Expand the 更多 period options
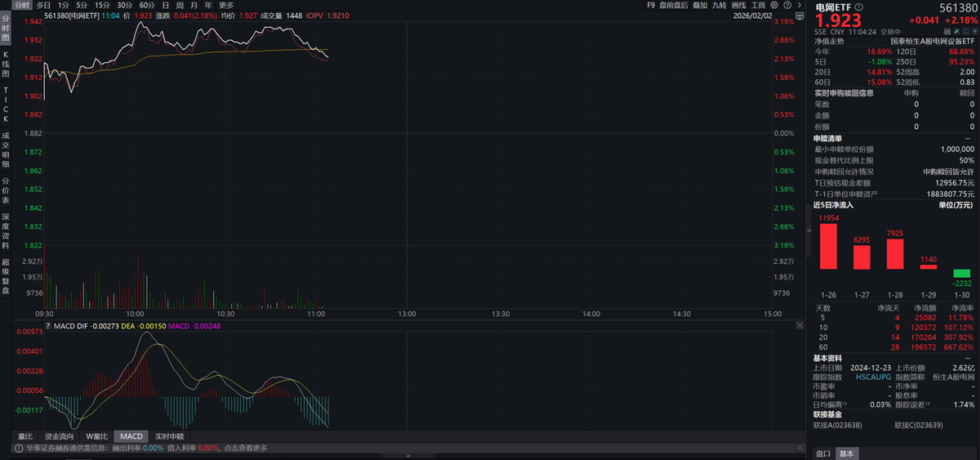Viewport: 980px width, 460px height. pyautogui.click(x=226, y=5)
